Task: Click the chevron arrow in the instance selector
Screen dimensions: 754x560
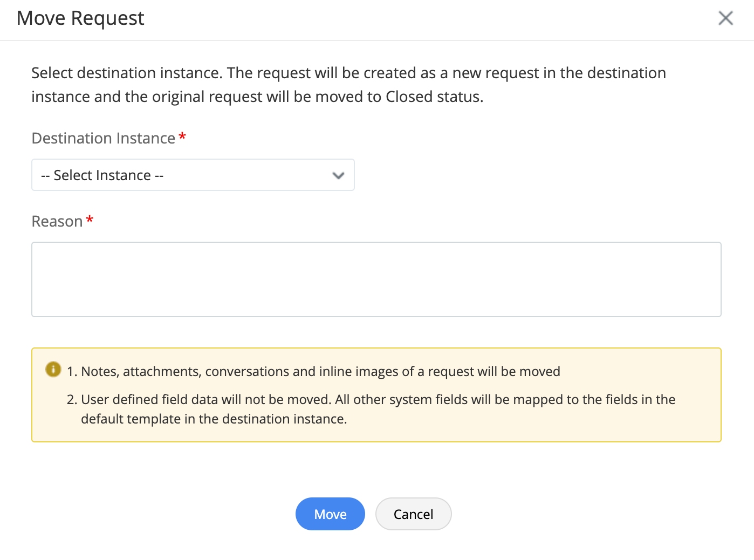Action: click(x=338, y=175)
